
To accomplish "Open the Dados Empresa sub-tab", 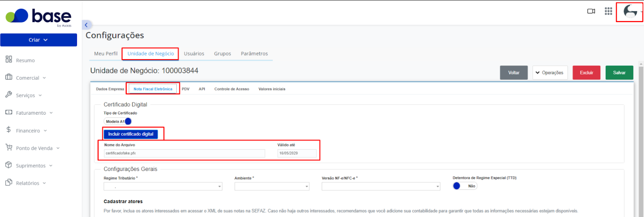I will point(110,89).
